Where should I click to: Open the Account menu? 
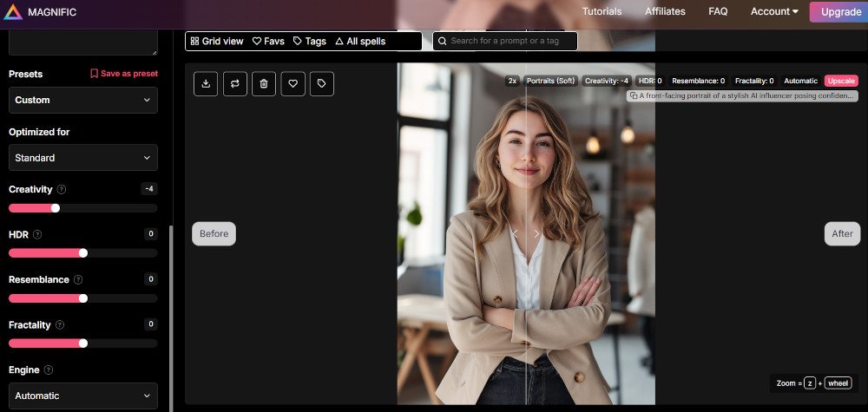pyautogui.click(x=774, y=11)
